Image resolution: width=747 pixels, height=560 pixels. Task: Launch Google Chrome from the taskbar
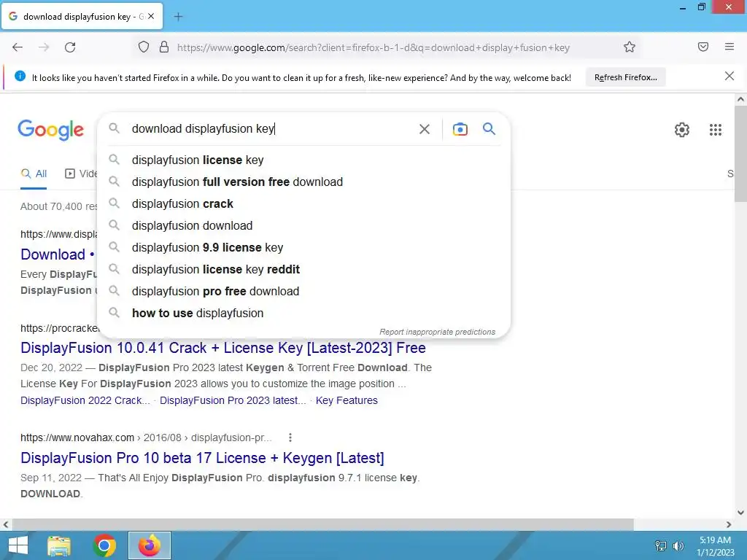pyautogui.click(x=104, y=545)
